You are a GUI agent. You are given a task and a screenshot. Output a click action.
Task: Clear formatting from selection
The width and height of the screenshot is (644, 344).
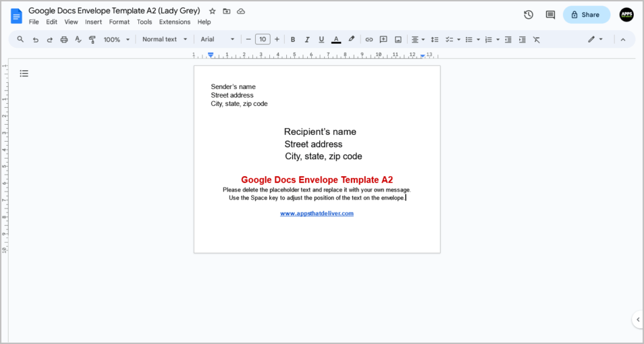(x=537, y=40)
